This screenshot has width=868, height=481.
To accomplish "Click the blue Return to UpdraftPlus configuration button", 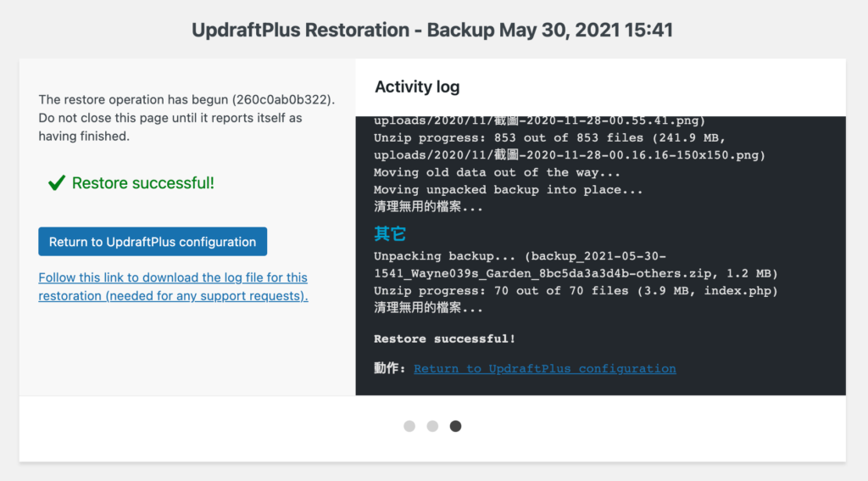I will 153,242.
